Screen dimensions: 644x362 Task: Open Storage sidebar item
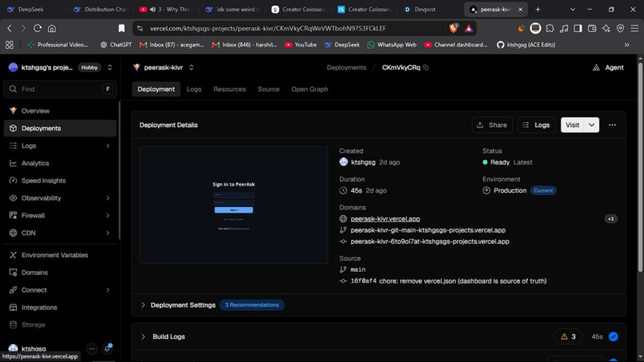[x=60, y=324]
